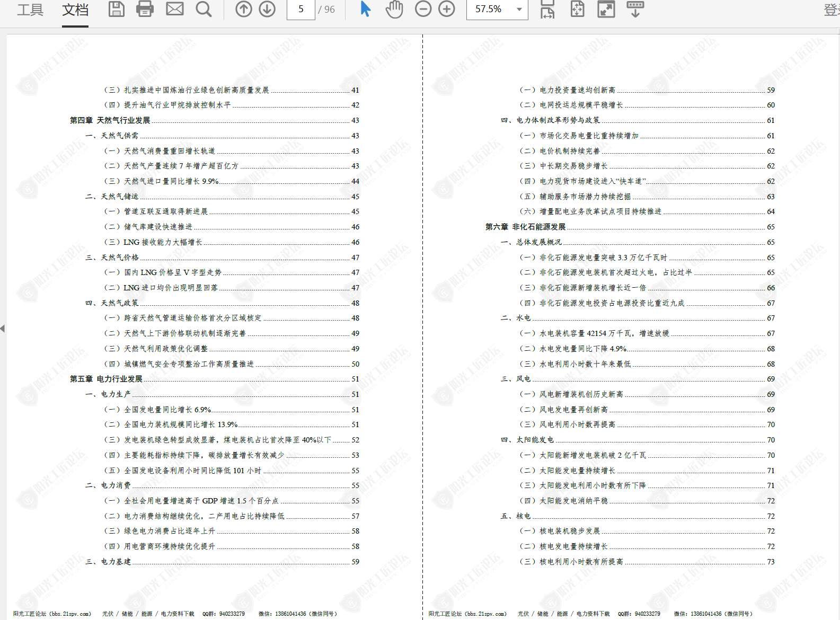The width and height of the screenshot is (840, 620).
Task: Click the page number field
Action: pos(301,10)
